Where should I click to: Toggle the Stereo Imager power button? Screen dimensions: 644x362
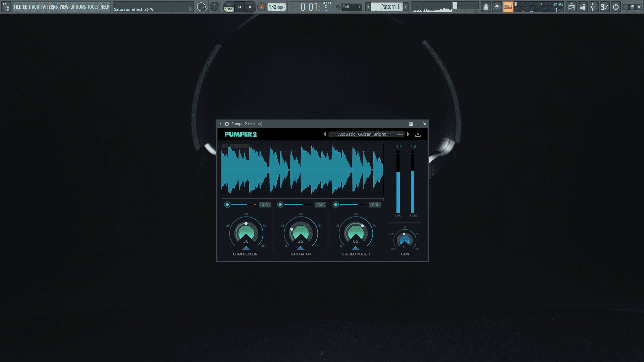[336, 204]
